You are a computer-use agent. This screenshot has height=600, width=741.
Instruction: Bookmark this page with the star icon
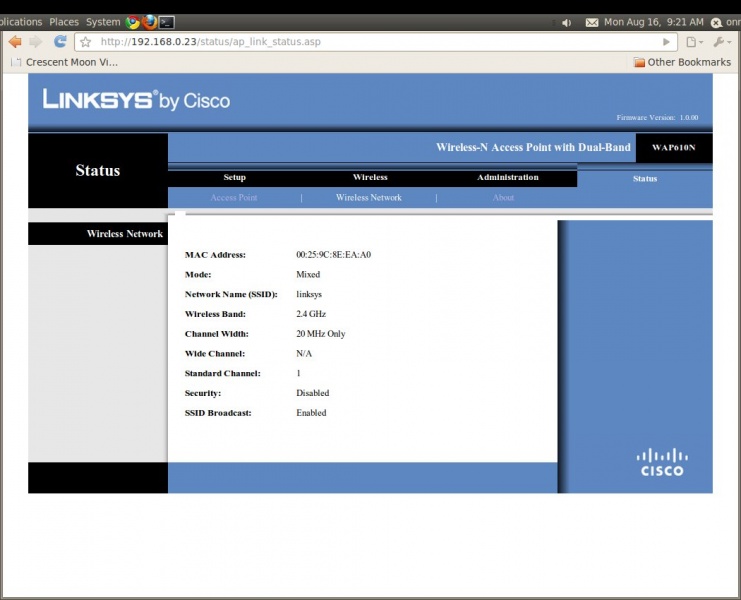[x=86, y=42]
